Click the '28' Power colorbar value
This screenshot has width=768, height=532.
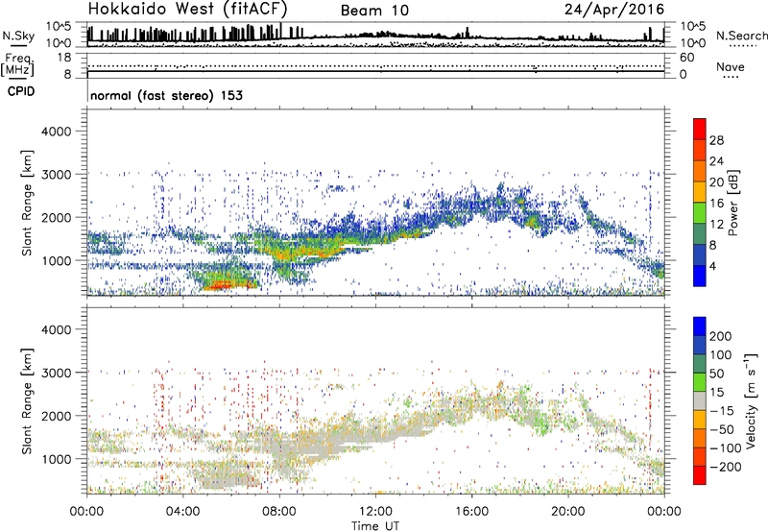coord(716,140)
